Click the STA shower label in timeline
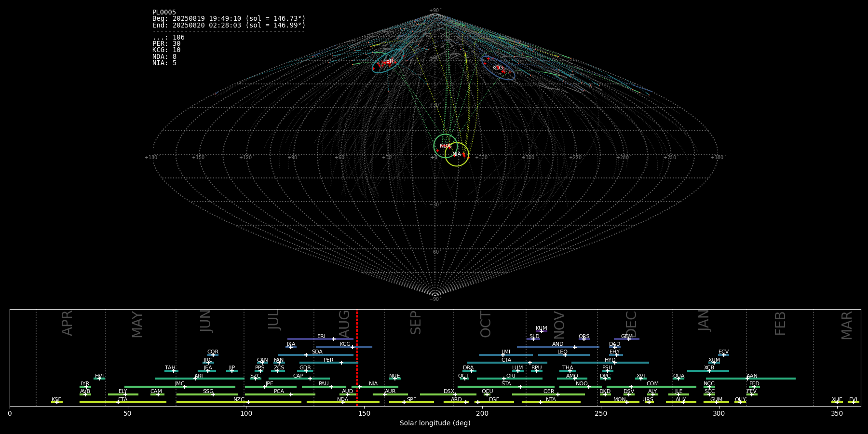The image size is (868, 434). click(506, 384)
